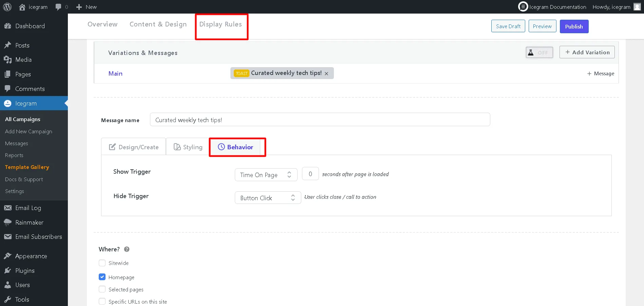The height and width of the screenshot is (306, 644).
Task: Open the Main variation link
Action: [x=115, y=73]
